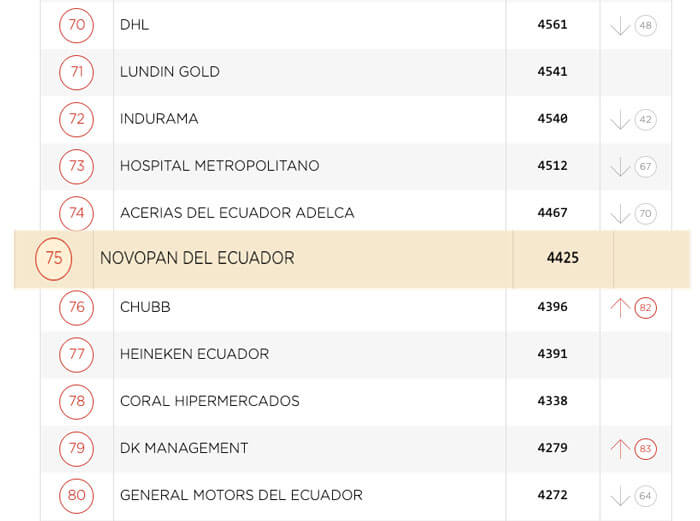Select GENERAL MOTORS DEL ECUADOR name
700x521 pixels.
[241, 495]
